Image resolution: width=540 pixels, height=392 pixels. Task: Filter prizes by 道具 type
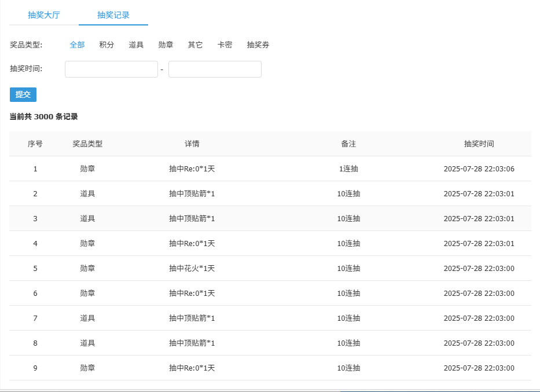point(136,45)
